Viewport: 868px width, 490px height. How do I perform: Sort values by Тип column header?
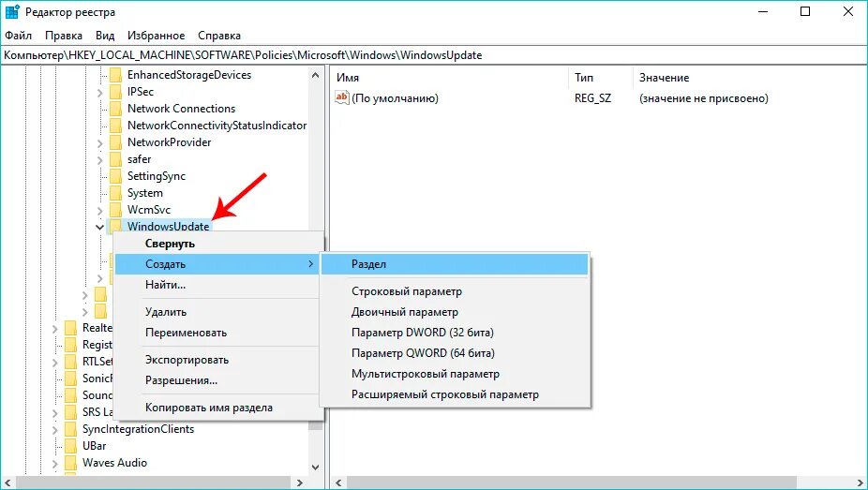601,78
